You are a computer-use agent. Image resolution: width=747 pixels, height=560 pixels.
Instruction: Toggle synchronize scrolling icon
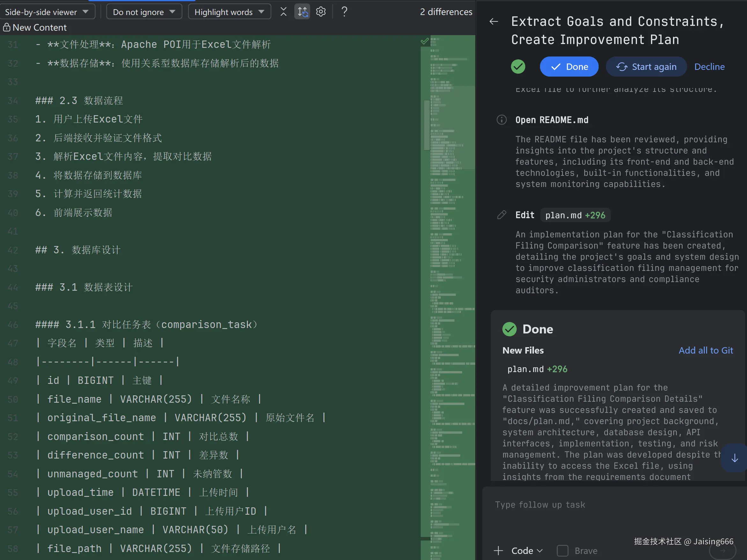click(x=302, y=12)
